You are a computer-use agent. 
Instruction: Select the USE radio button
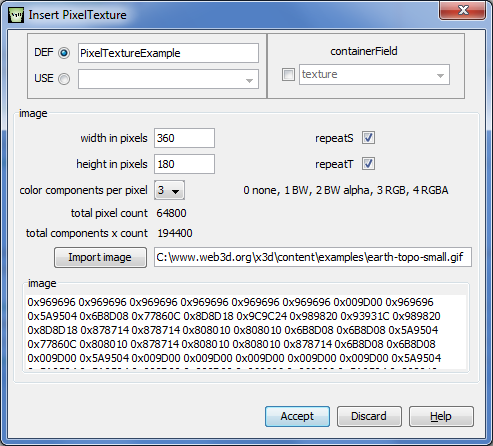64,79
